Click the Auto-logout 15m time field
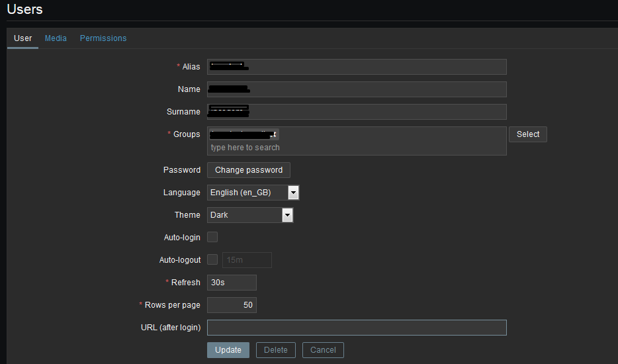 tap(247, 260)
